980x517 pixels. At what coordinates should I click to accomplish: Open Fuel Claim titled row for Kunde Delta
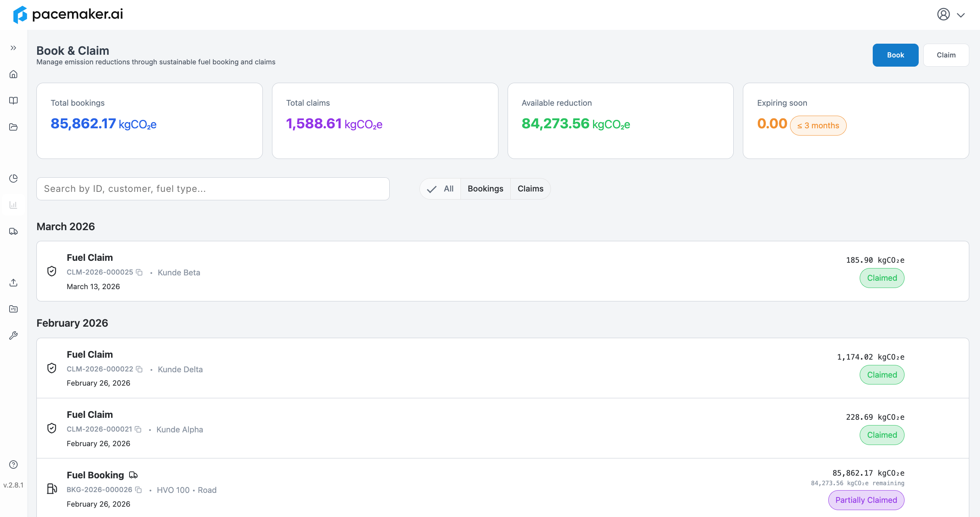pyautogui.click(x=90, y=355)
